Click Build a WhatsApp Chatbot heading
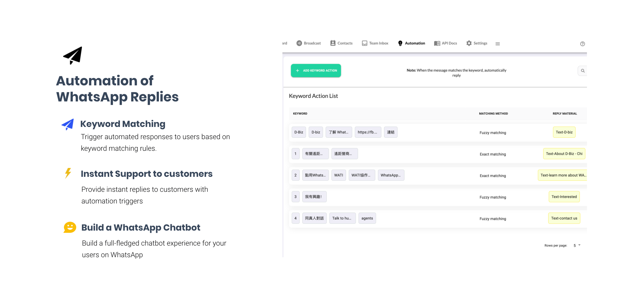Screen dimensions: 644x301 click(x=141, y=228)
